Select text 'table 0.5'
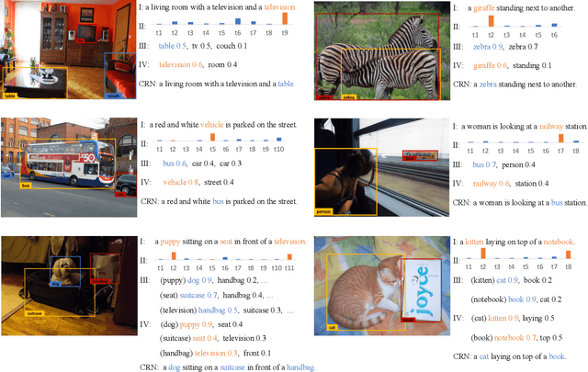This screenshot has height=372, width=588. [172, 46]
